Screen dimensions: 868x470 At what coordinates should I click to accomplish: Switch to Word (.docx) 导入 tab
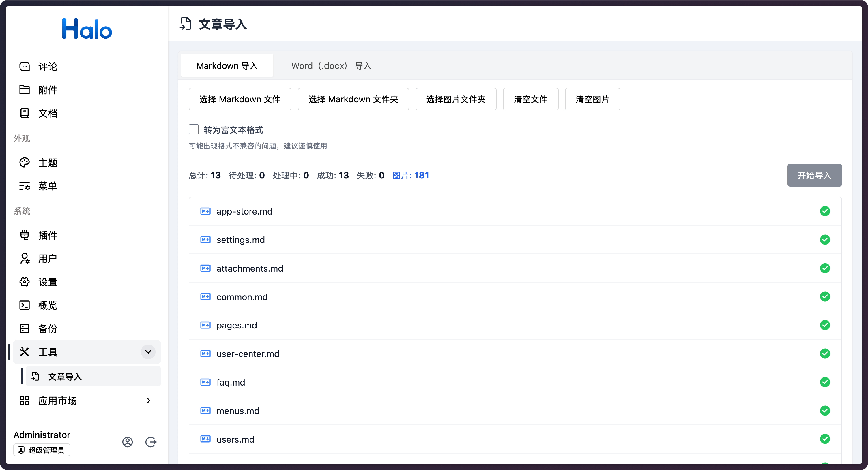[331, 66]
